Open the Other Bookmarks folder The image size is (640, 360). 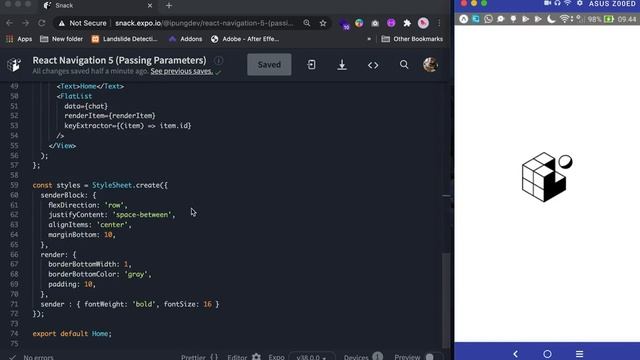coord(412,39)
